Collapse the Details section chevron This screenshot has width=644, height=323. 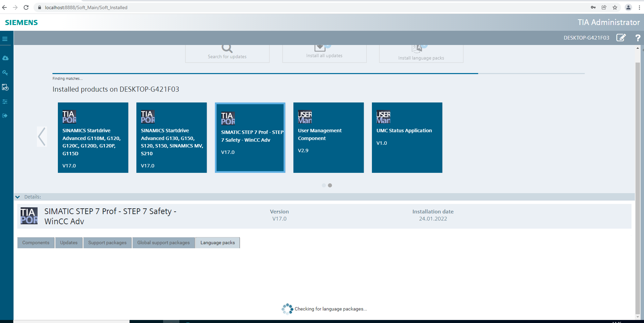click(18, 197)
